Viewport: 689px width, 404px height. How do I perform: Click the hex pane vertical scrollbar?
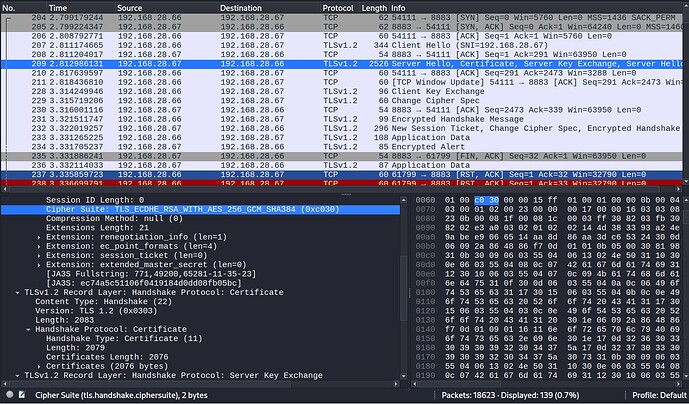coord(686,288)
